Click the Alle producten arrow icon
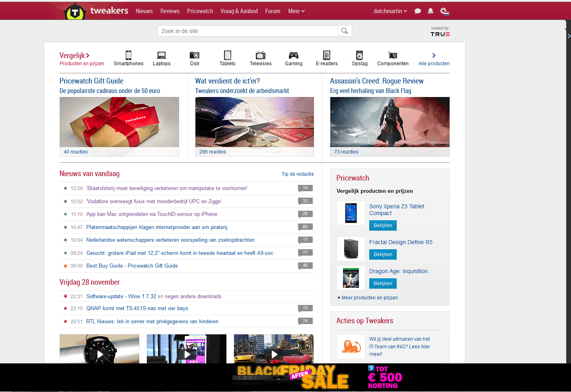Image resolution: width=571 pixels, height=392 pixels. [x=434, y=55]
